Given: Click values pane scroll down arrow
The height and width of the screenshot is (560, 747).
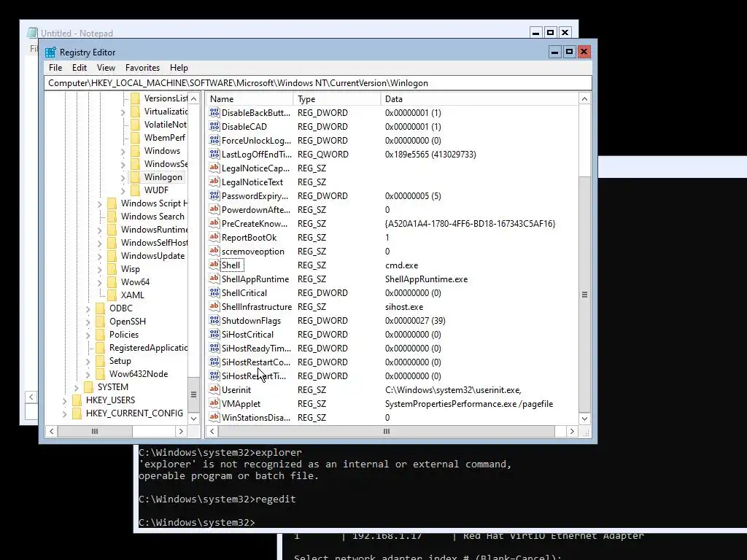Looking at the screenshot, I should pyautogui.click(x=584, y=419).
